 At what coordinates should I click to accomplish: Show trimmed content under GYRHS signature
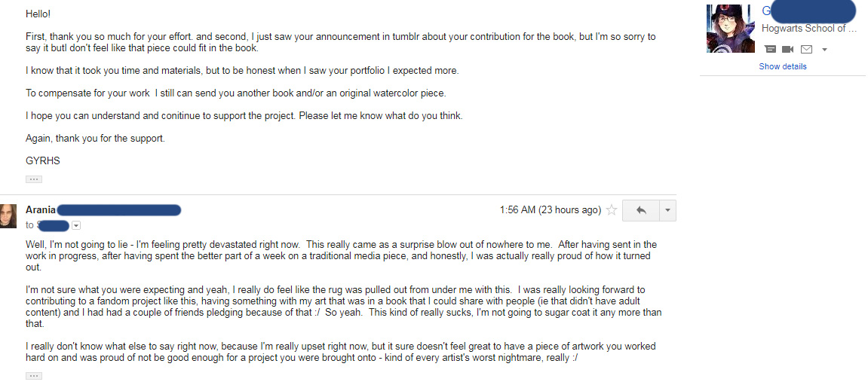(x=34, y=179)
